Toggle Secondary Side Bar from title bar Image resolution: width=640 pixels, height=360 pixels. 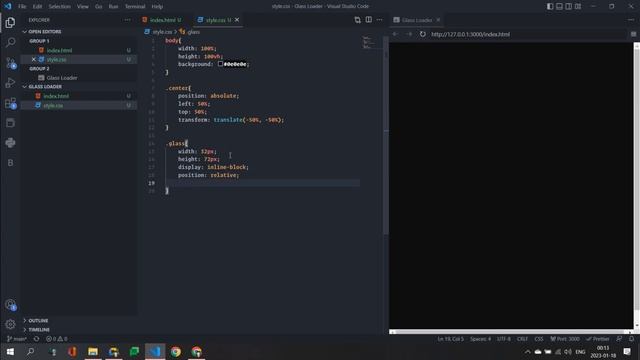569,6
